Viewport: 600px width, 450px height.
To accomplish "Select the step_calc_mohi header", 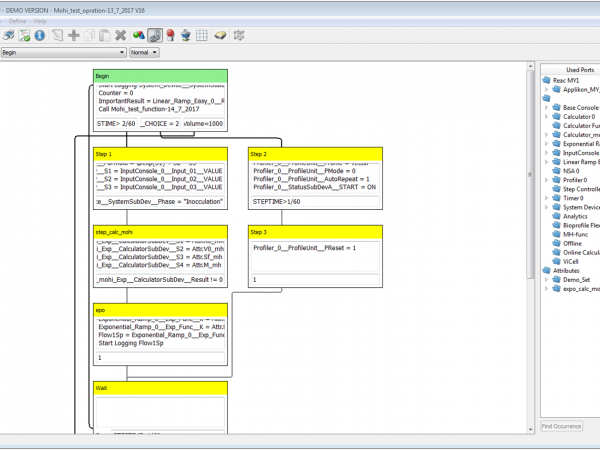I will tap(160, 232).
